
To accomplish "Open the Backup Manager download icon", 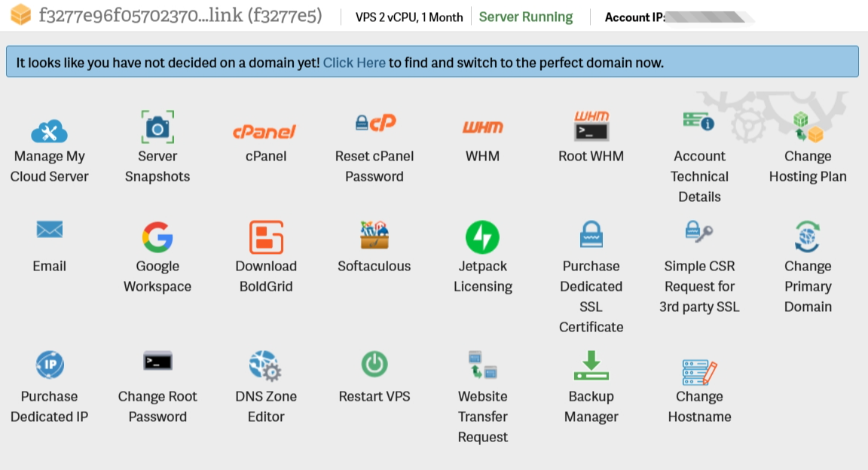I will pos(591,365).
